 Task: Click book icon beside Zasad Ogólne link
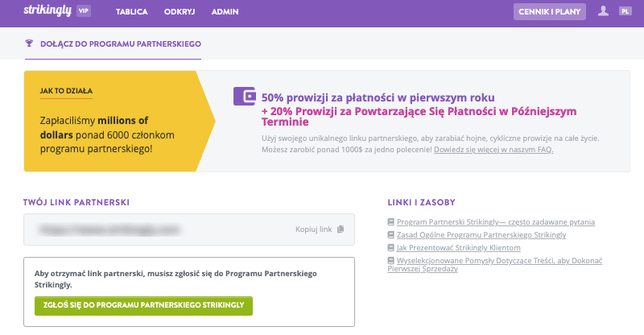pyautogui.click(x=391, y=234)
